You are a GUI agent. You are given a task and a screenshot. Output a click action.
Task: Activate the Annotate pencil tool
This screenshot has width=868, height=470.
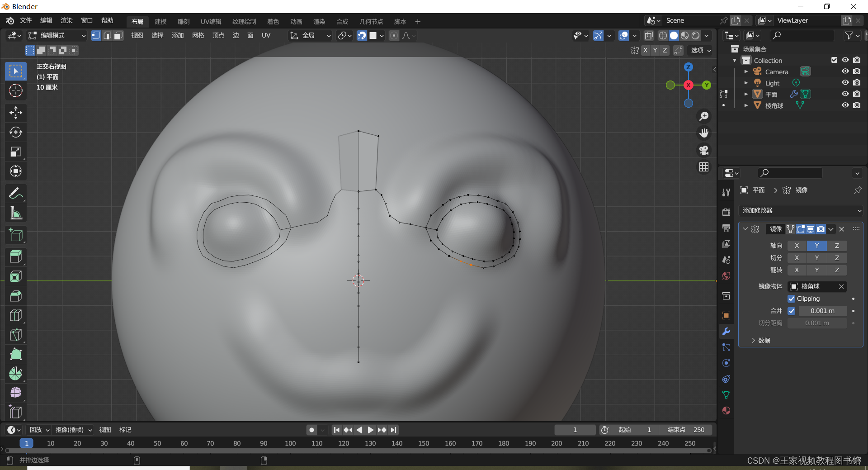coord(16,194)
